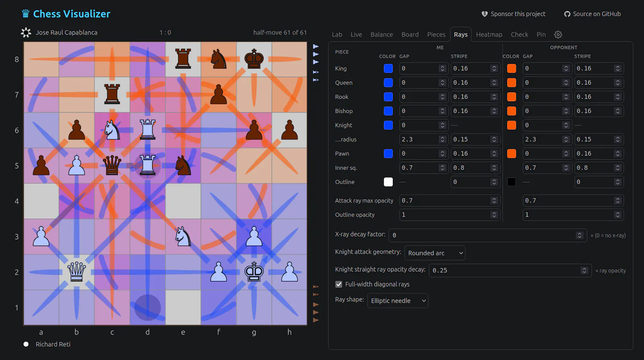Click the white pawn on h2

pyautogui.click(x=289, y=272)
